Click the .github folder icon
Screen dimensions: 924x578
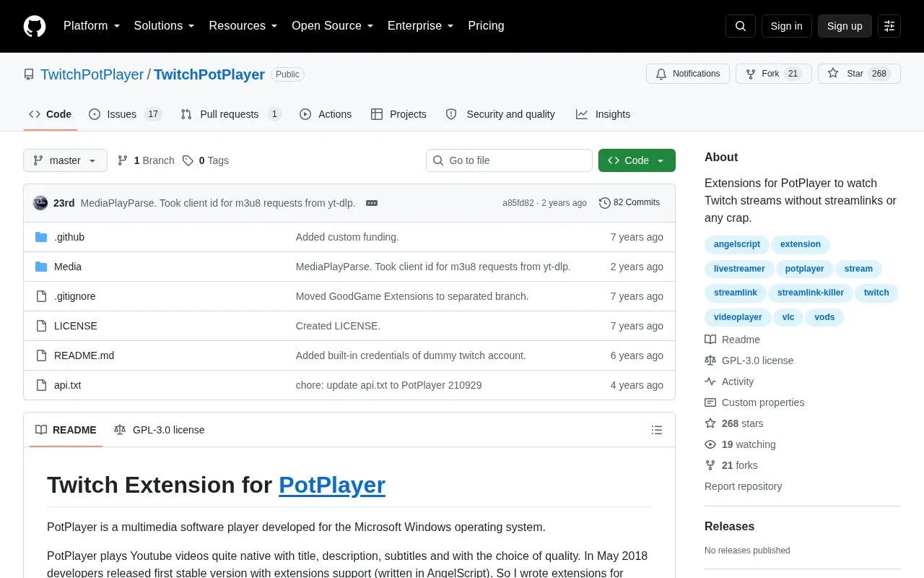[41, 237]
